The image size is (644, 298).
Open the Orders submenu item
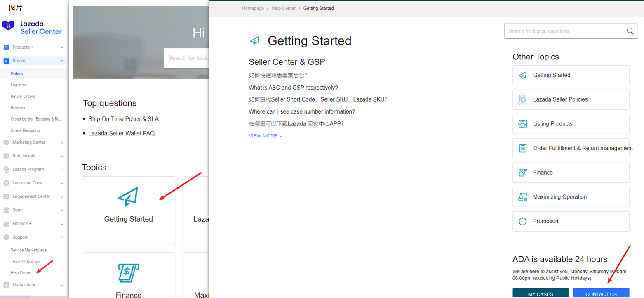17,73
